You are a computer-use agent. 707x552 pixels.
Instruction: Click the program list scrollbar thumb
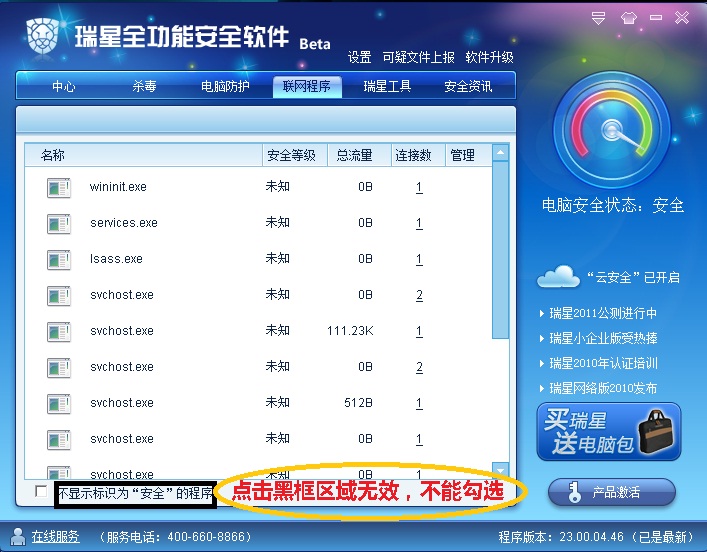[x=500, y=250]
